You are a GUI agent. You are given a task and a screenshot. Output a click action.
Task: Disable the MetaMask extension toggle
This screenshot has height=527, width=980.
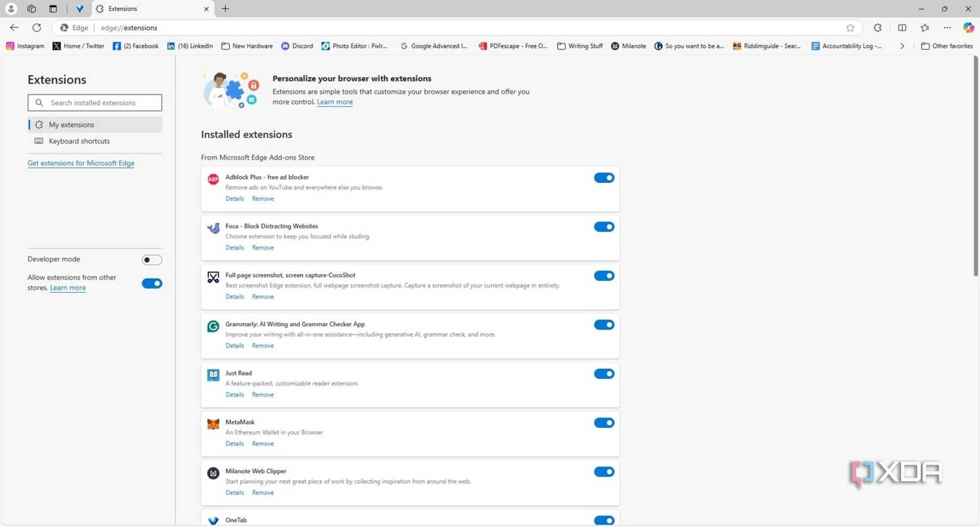(x=604, y=422)
